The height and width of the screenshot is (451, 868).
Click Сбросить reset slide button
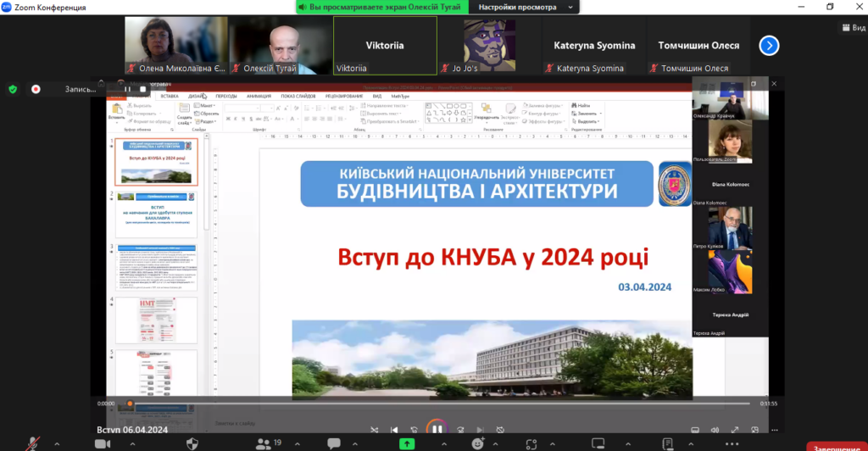207,114
